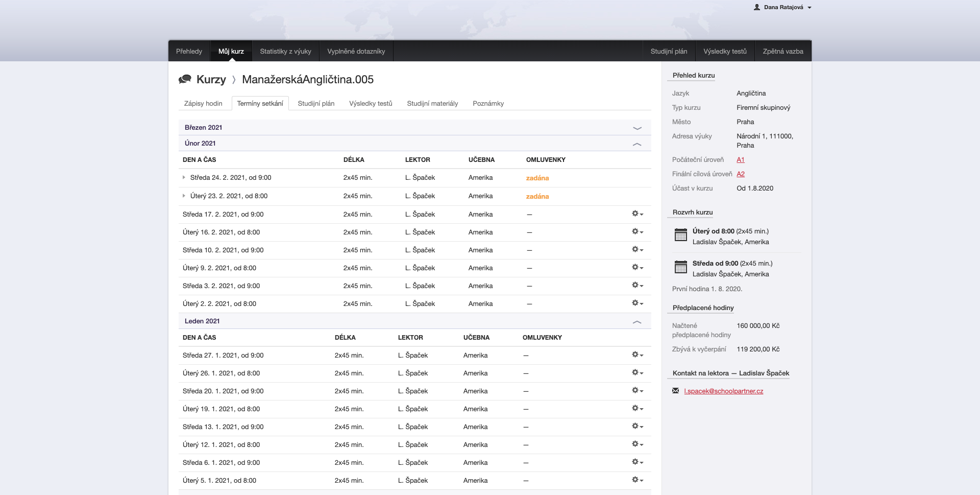Click the ManažerskáAngličtina.005 course title

[x=308, y=79]
